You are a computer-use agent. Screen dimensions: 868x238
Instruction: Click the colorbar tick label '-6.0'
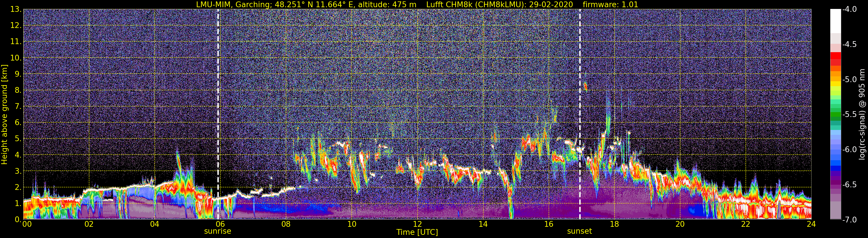click(850, 150)
